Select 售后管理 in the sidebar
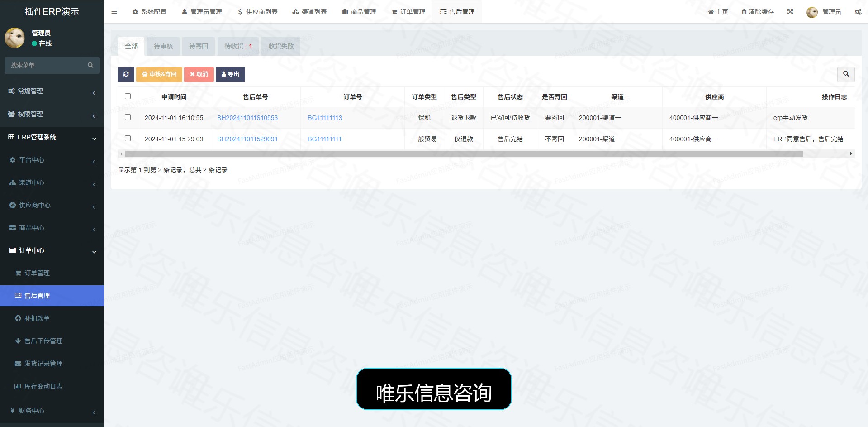 click(x=52, y=296)
